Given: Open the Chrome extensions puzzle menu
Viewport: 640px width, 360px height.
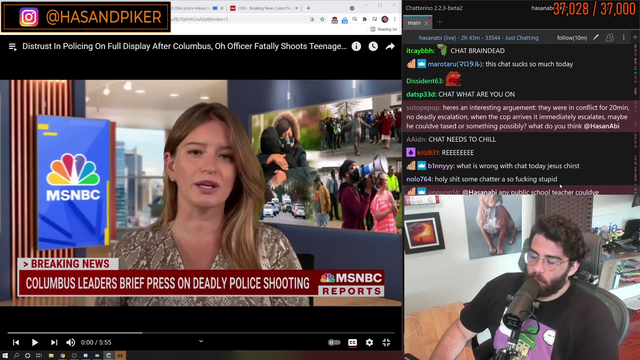Looking at the screenshot, I should coord(364,19).
